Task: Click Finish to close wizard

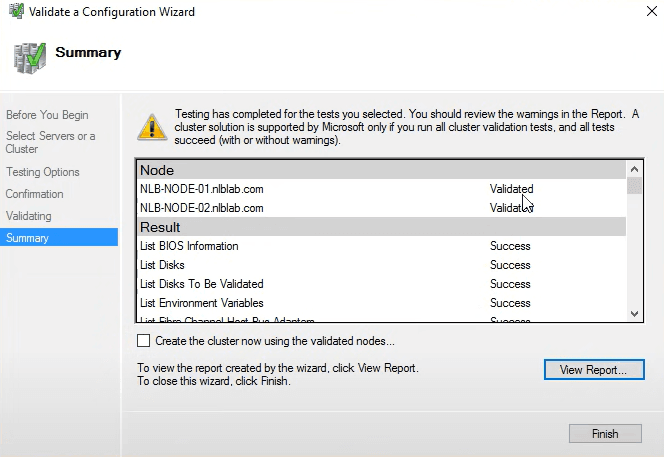Action: pos(604,434)
